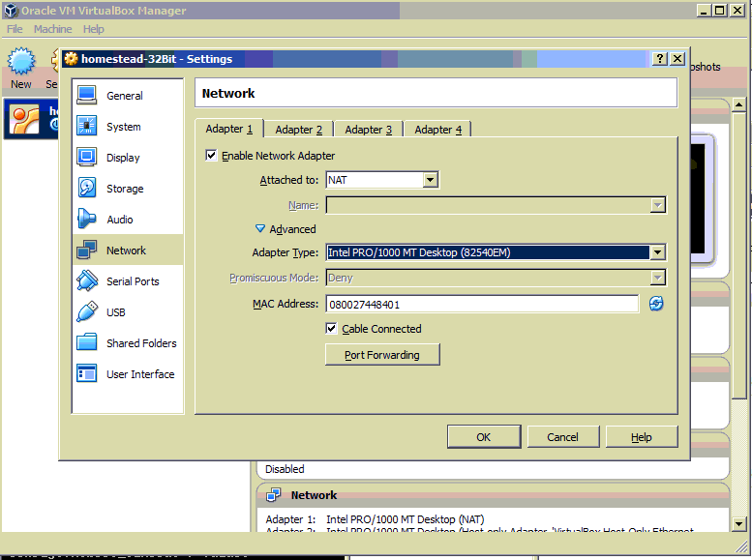The width and height of the screenshot is (752, 560).
Task: Click the Adapter 1 Intel PRO/1000 text in Manager
Action: pyautogui.click(x=406, y=519)
